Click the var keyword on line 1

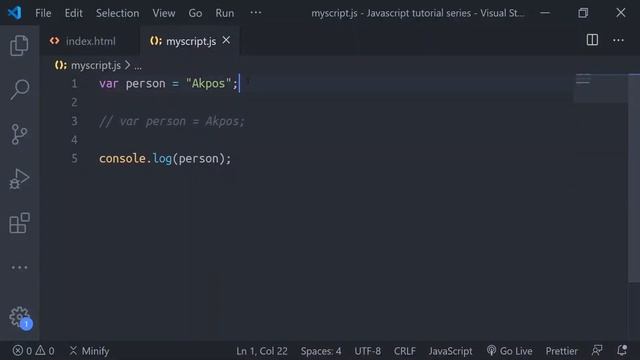109,84
